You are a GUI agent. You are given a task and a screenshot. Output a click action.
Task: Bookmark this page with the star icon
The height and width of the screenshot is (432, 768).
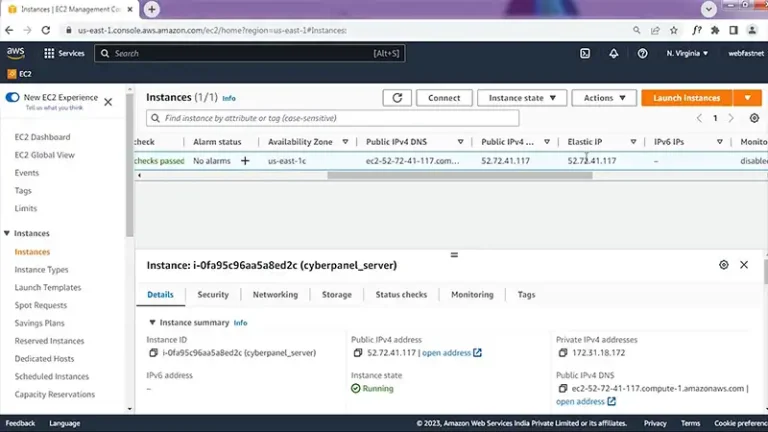coord(673,30)
